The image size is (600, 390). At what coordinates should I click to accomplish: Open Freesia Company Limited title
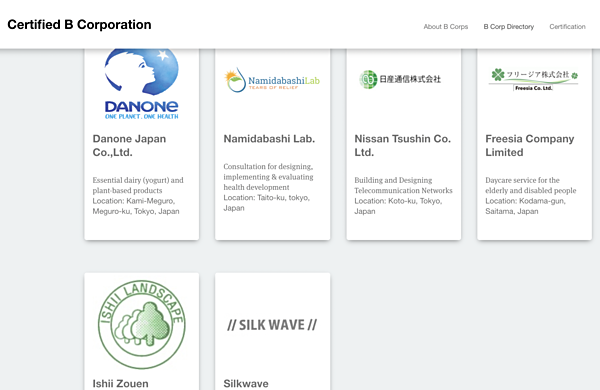click(x=530, y=145)
